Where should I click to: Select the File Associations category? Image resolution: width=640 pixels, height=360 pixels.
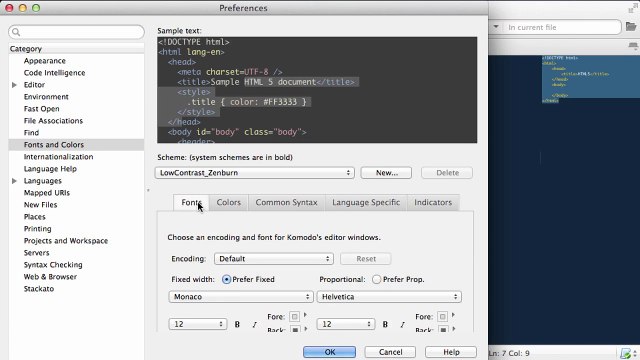pyautogui.click(x=53, y=121)
